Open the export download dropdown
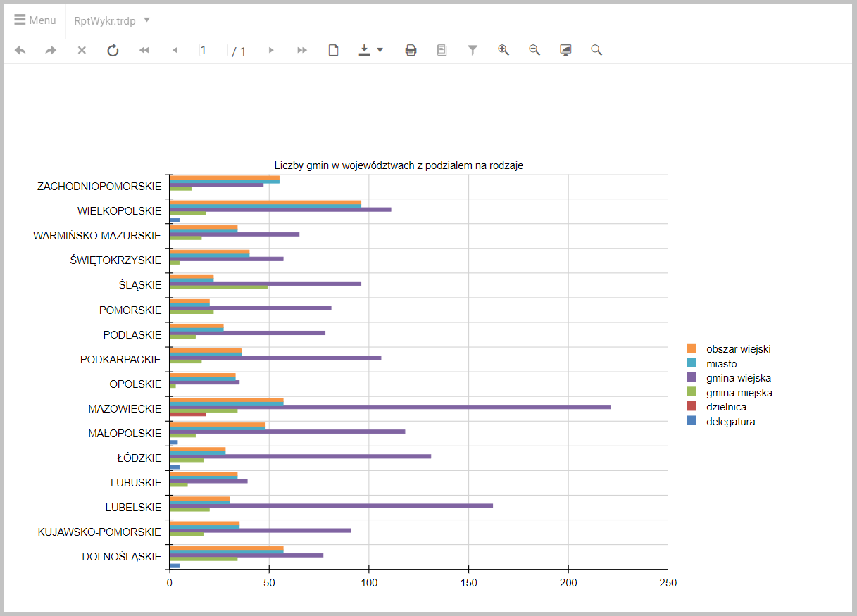Viewport: 857px width, 616px height. point(370,50)
